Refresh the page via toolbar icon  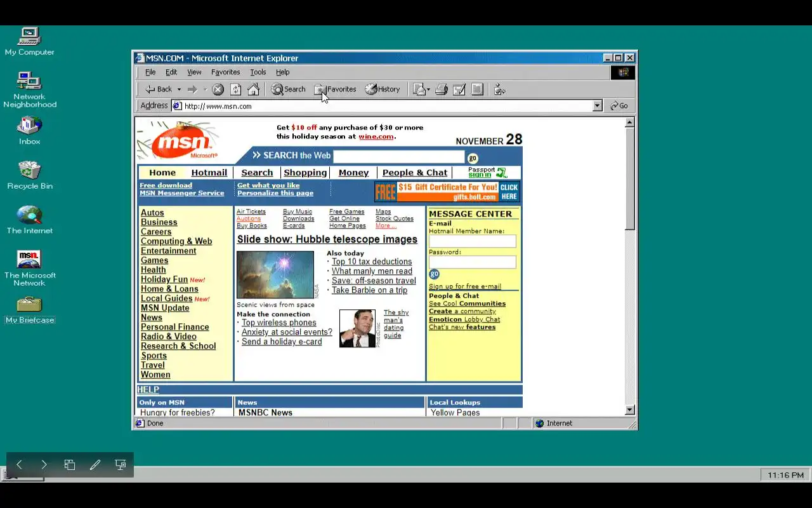pos(235,90)
